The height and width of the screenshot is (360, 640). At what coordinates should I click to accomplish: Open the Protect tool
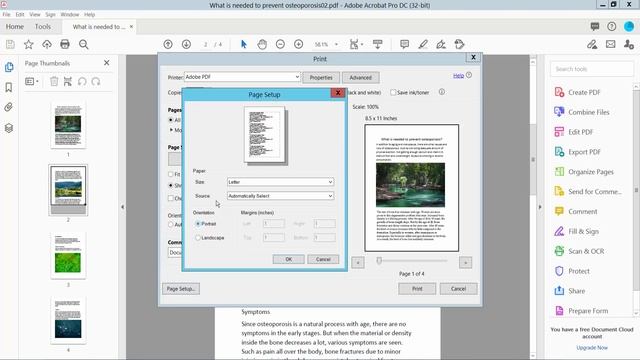tap(572, 271)
